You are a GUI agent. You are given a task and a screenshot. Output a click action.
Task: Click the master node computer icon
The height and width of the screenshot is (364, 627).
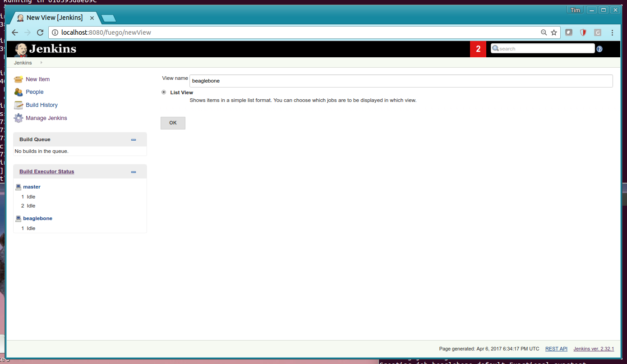pos(18,187)
